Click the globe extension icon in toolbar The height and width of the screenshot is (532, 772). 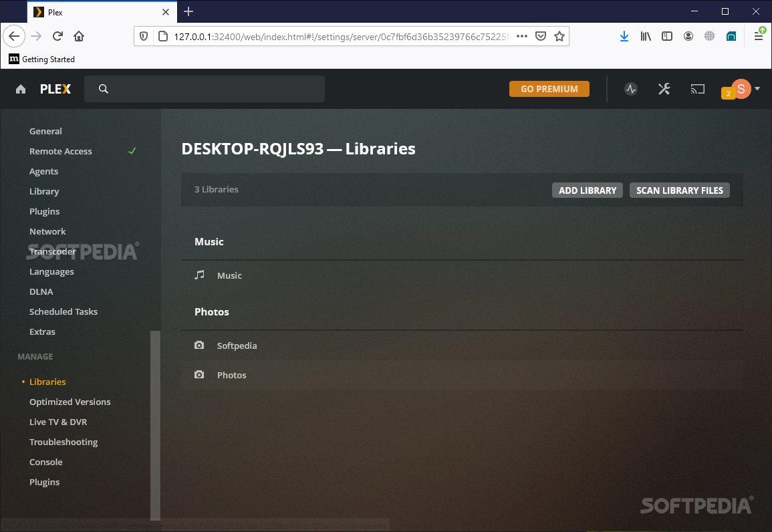709,36
